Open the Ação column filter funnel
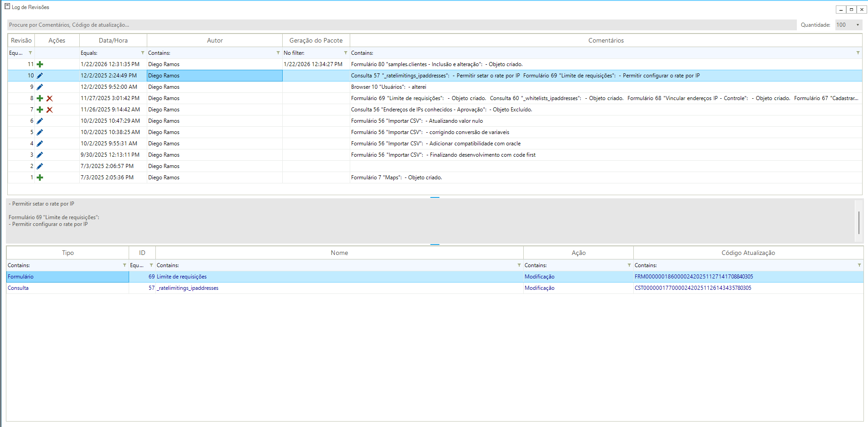This screenshot has width=868, height=427. [x=629, y=265]
